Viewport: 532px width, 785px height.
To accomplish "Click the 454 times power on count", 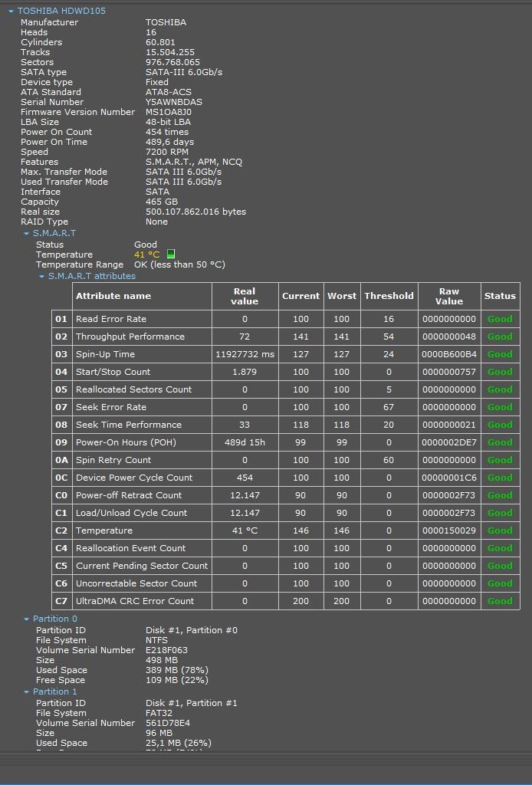I will click(167, 132).
